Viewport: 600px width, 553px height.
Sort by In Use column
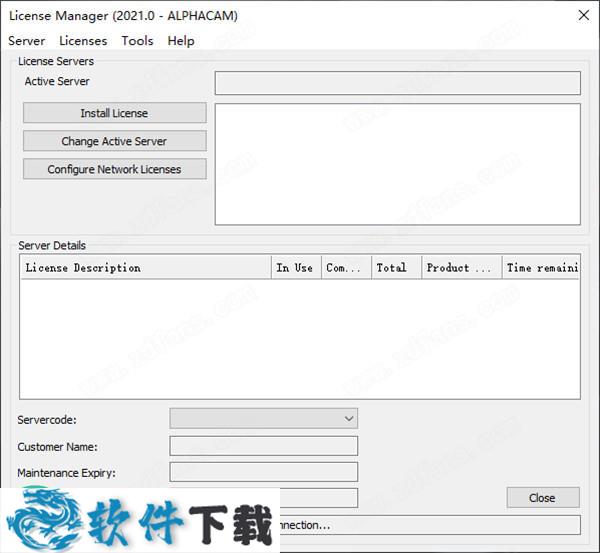[x=296, y=268]
